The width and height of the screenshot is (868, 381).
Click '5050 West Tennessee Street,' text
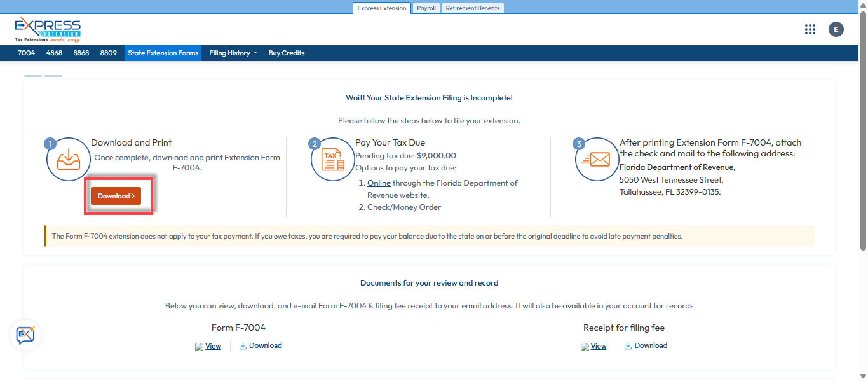[x=672, y=179]
